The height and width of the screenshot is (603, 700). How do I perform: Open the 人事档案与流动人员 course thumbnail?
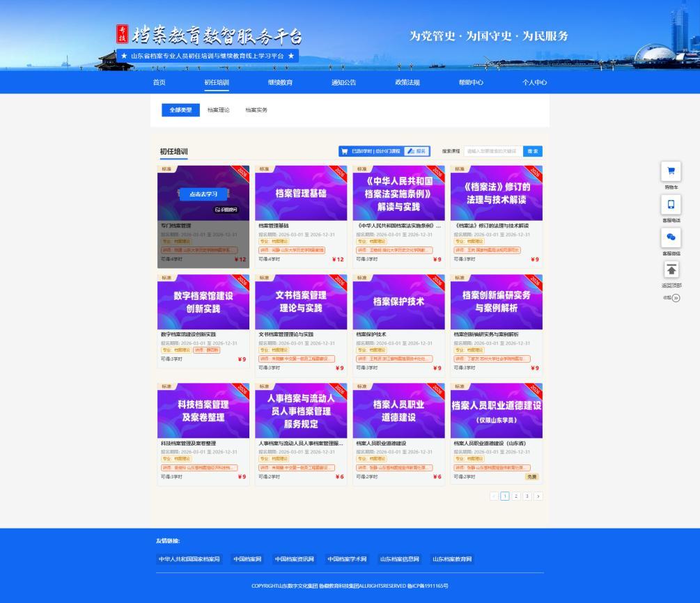(x=301, y=411)
